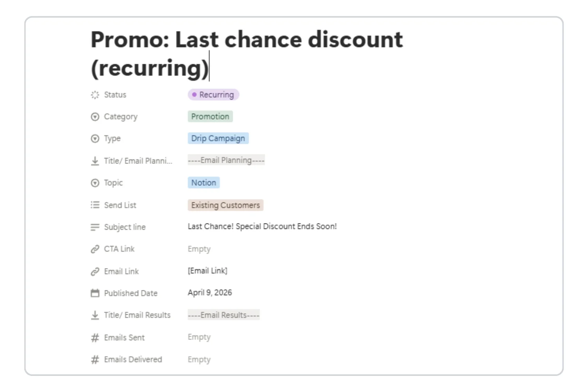Select the Existing Customers send list tag

tap(225, 205)
